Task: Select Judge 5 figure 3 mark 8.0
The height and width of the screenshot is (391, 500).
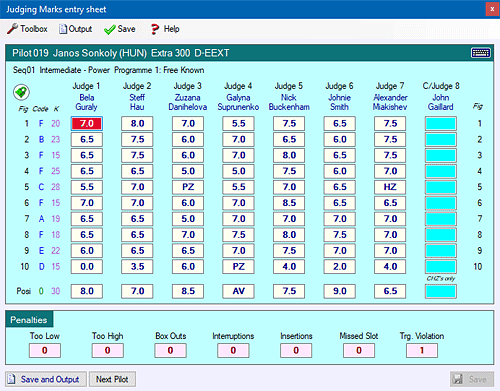Action: [289, 155]
